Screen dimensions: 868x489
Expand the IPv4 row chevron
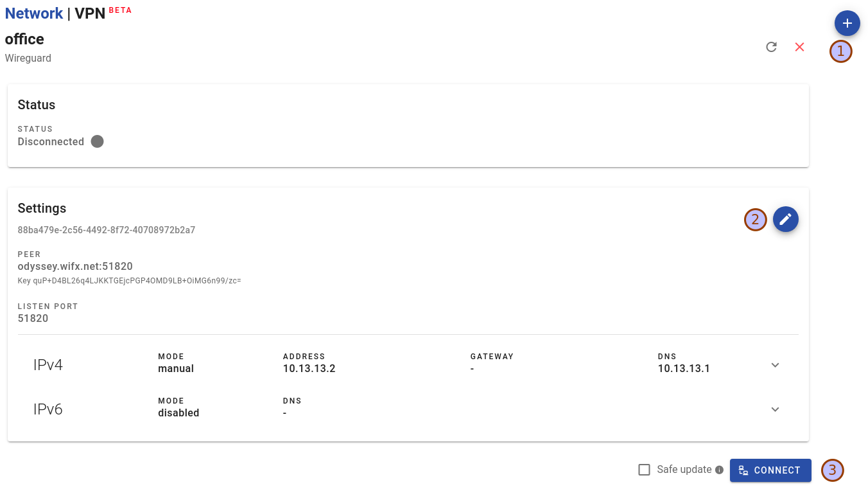[x=775, y=365]
